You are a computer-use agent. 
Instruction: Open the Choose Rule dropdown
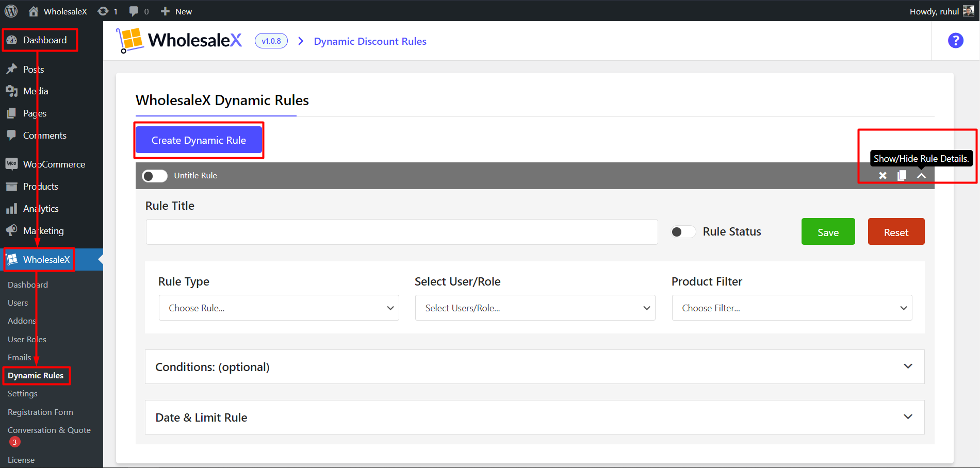point(279,308)
